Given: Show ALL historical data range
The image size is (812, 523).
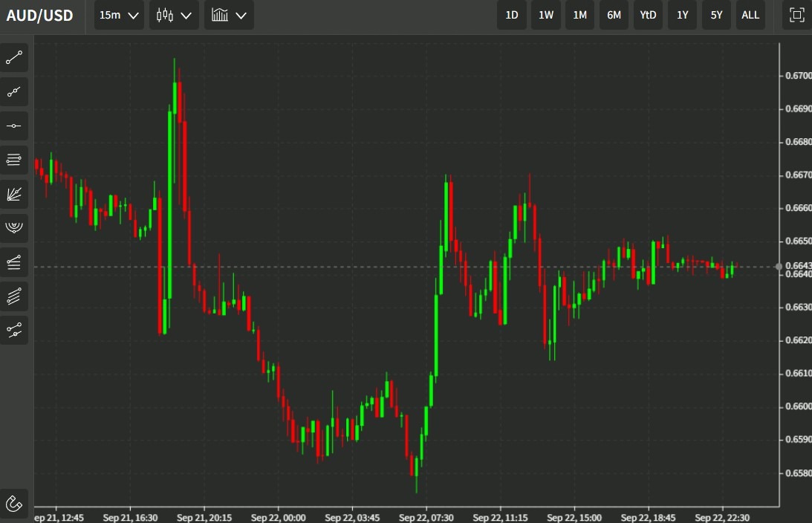Looking at the screenshot, I should coord(750,15).
